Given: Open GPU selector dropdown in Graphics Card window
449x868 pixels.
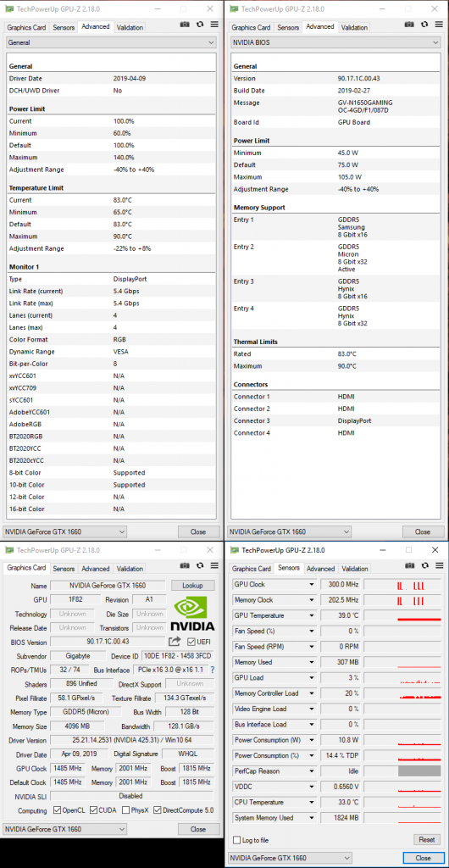Looking at the screenshot, I should point(65,829).
